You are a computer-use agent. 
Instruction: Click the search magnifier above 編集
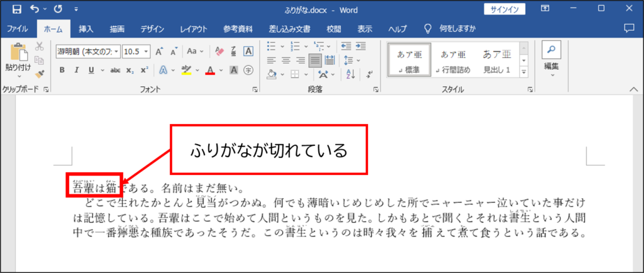point(552,50)
